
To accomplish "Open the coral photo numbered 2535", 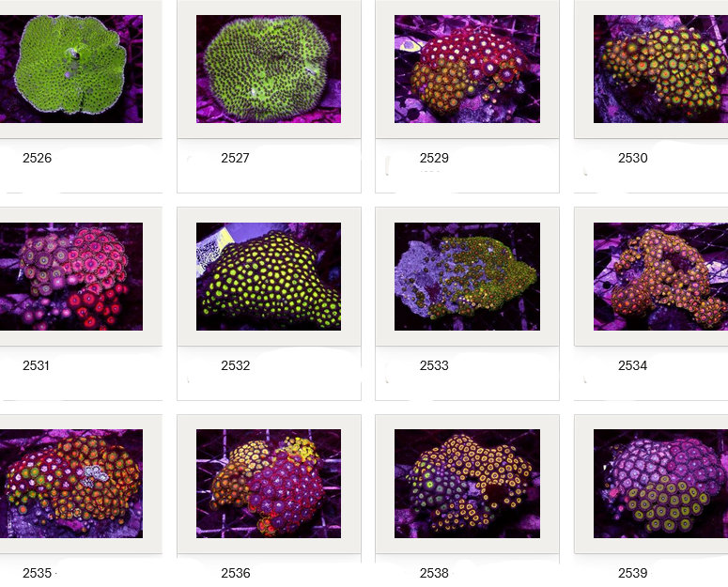I will [71, 484].
